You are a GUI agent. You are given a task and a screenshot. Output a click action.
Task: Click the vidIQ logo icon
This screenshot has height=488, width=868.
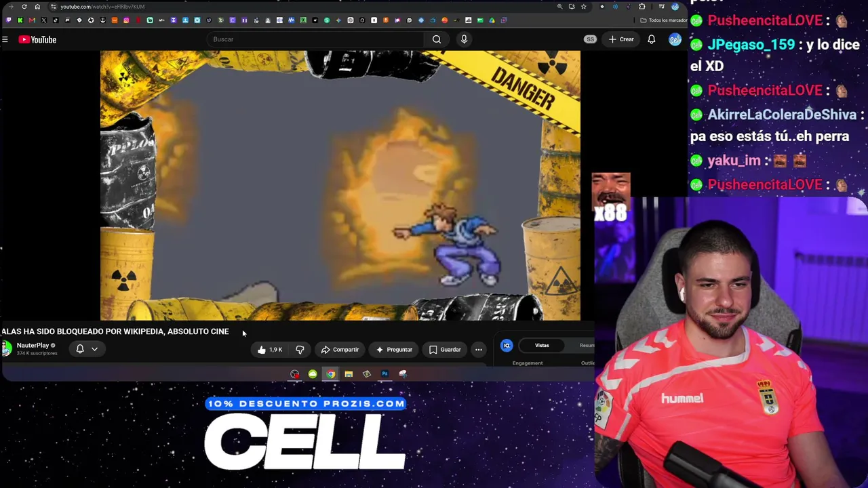click(x=507, y=346)
